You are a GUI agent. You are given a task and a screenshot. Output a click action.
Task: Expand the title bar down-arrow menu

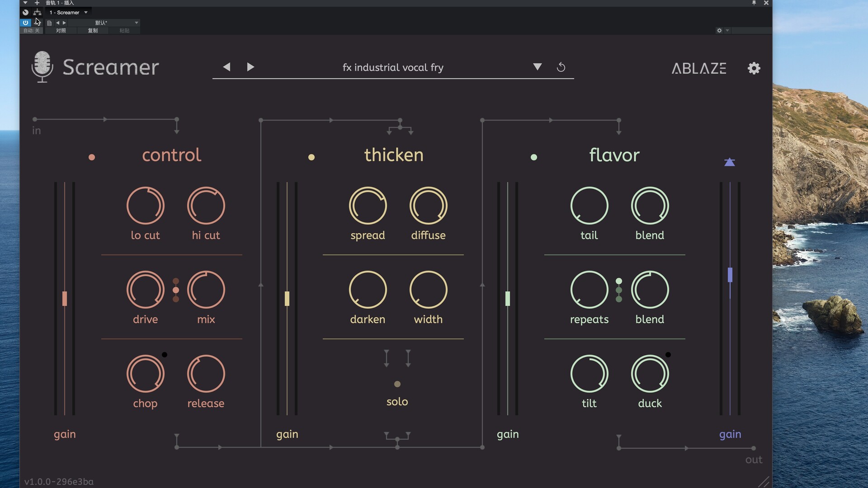pyautogui.click(x=25, y=3)
